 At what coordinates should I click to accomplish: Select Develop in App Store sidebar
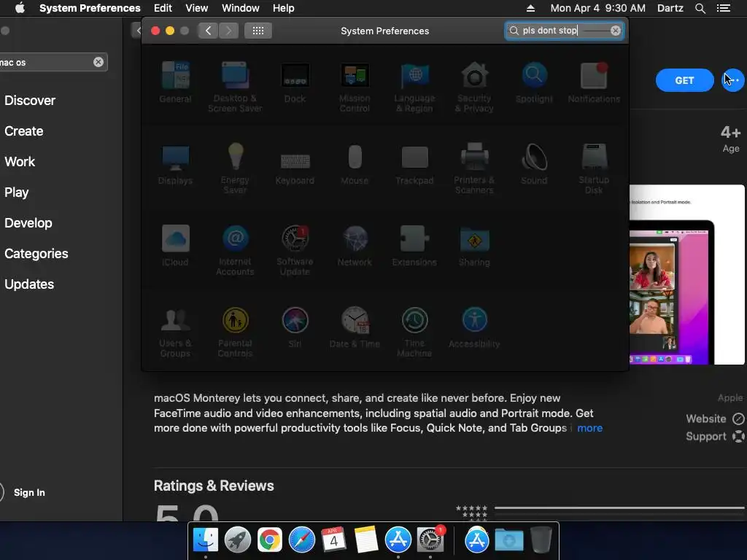[x=28, y=223]
